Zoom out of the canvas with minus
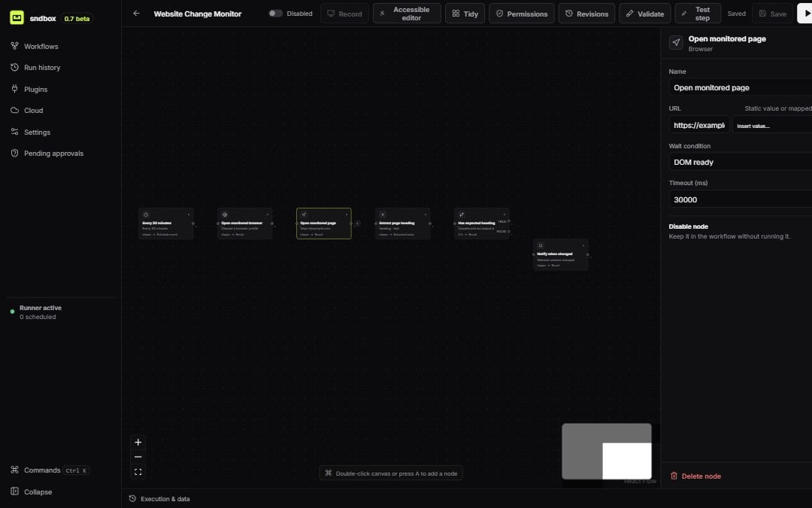The image size is (812, 508). pyautogui.click(x=138, y=457)
